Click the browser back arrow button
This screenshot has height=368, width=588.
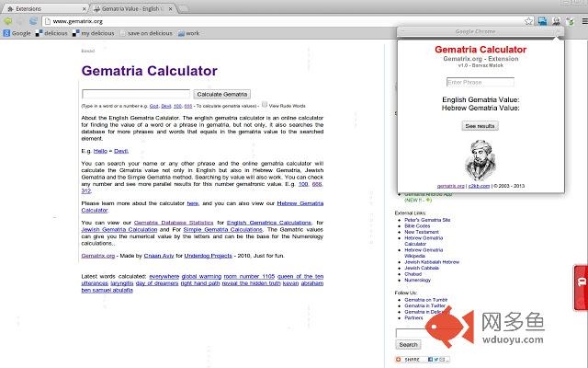tap(7, 21)
